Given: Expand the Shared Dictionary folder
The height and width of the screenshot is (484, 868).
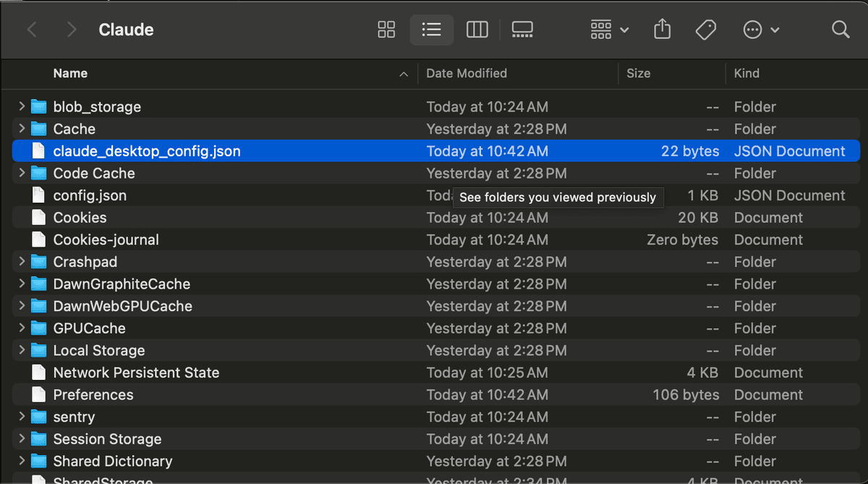Looking at the screenshot, I should tap(22, 461).
